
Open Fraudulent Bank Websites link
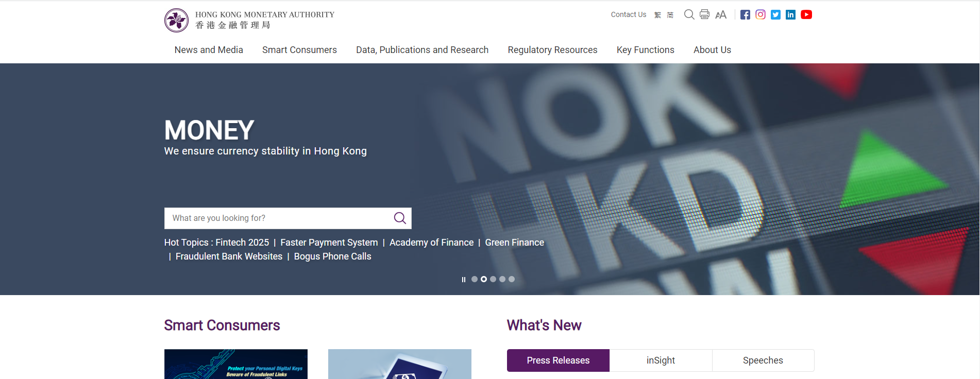click(229, 256)
